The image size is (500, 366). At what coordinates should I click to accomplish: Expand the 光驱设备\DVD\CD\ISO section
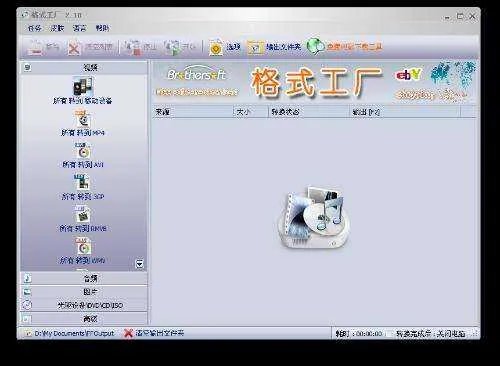click(x=84, y=305)
